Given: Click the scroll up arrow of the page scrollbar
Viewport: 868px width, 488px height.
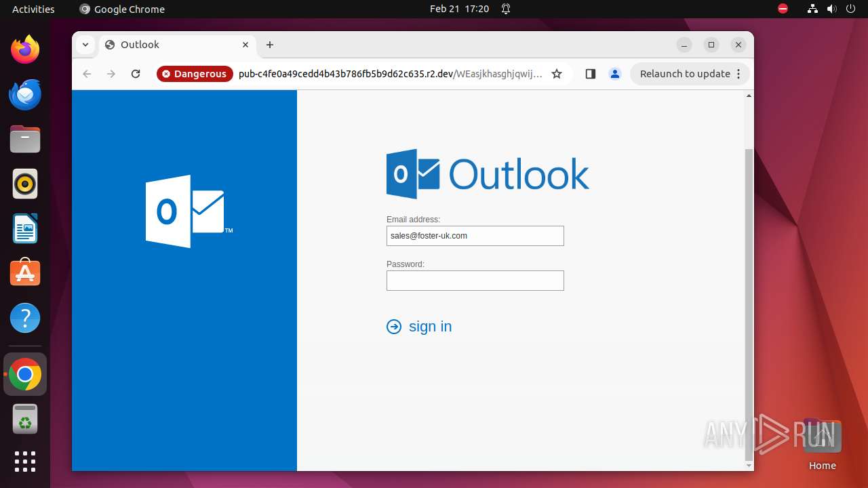Looking at the screenshot, I should coord(749,96).
